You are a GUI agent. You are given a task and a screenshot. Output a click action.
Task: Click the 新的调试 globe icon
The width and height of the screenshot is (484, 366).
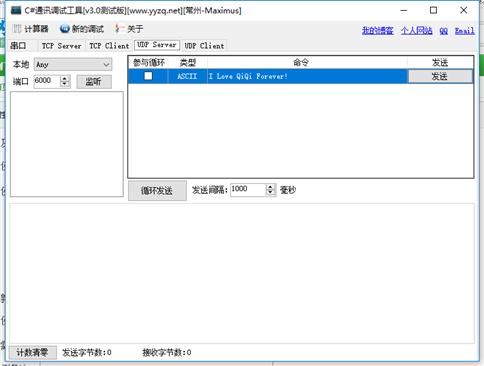click(x=64, y=29)
